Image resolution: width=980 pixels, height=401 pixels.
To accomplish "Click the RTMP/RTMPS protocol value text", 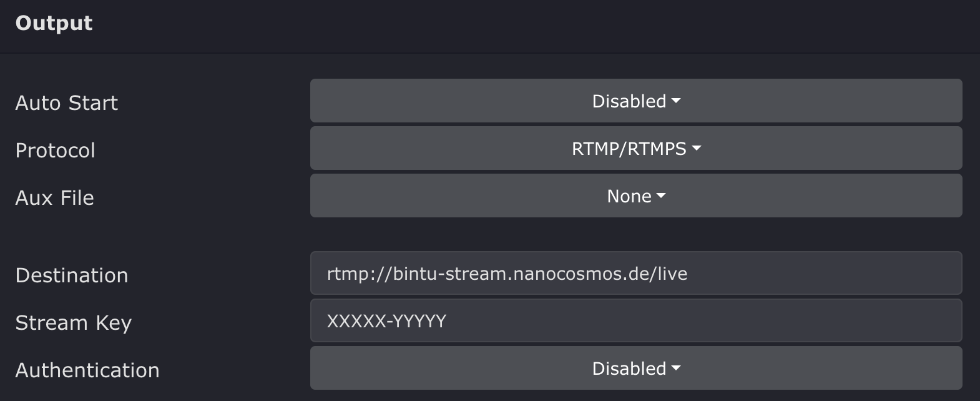I will point(629,149).
